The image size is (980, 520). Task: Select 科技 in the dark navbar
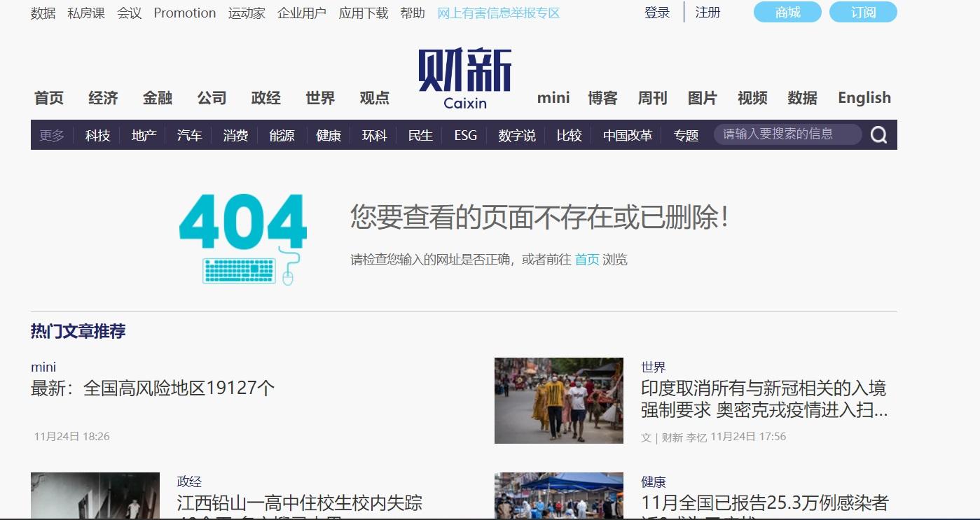click(98, 135)
